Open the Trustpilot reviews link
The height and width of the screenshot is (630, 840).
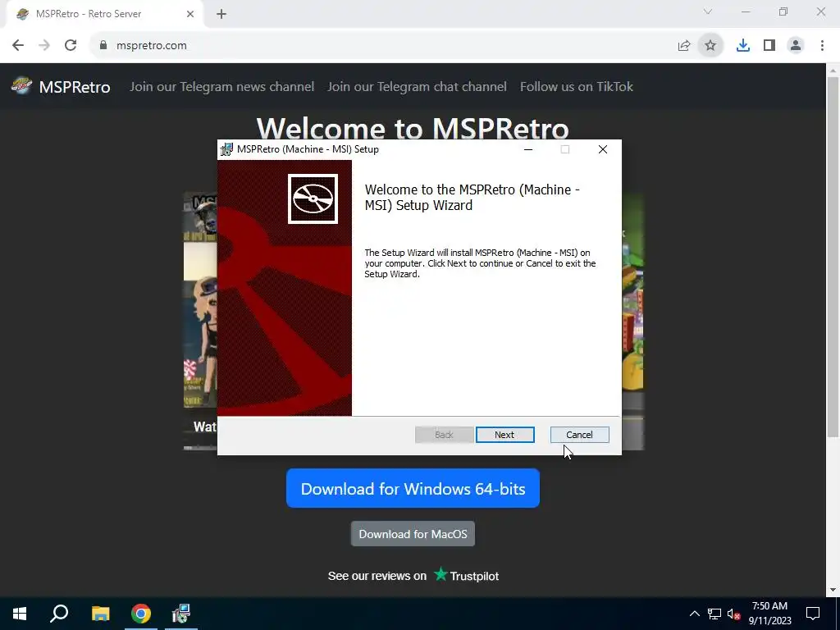click(413, 575)
